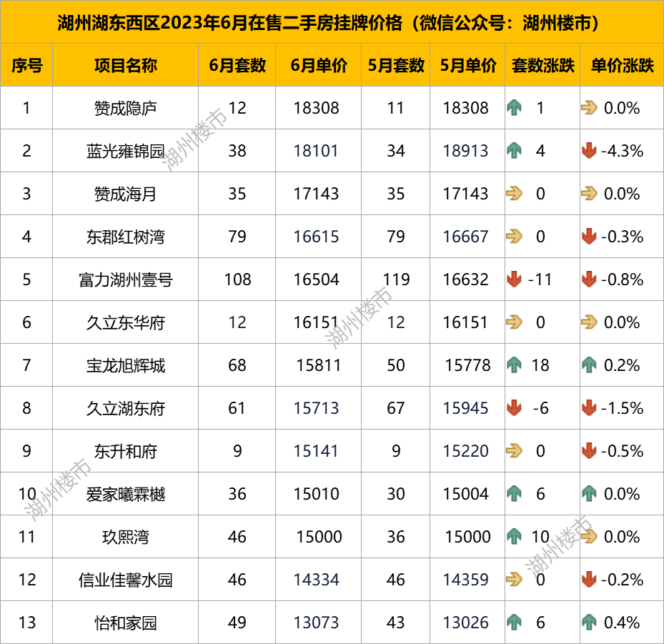This screenshot has height=644, width=664.
Task: Select the 5月套数 column header
Action: tap(396, 66)
